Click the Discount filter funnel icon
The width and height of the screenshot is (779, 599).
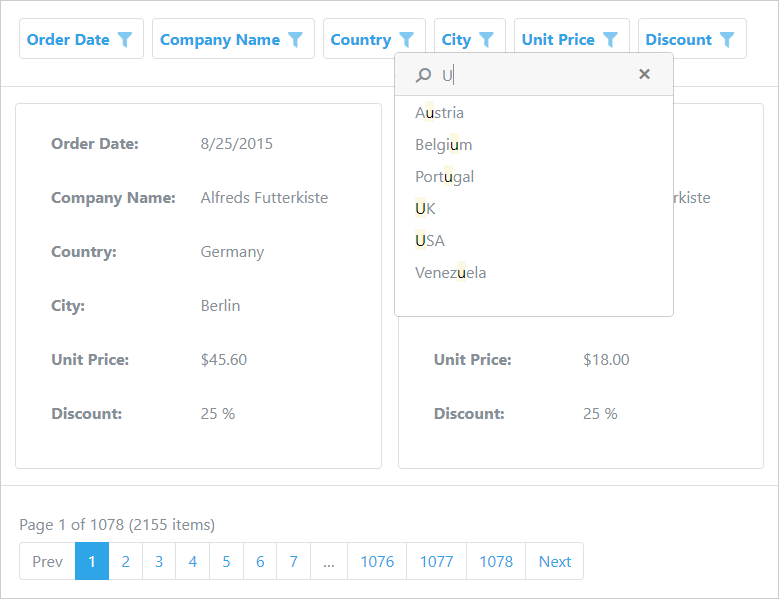[x=727, y=39]
